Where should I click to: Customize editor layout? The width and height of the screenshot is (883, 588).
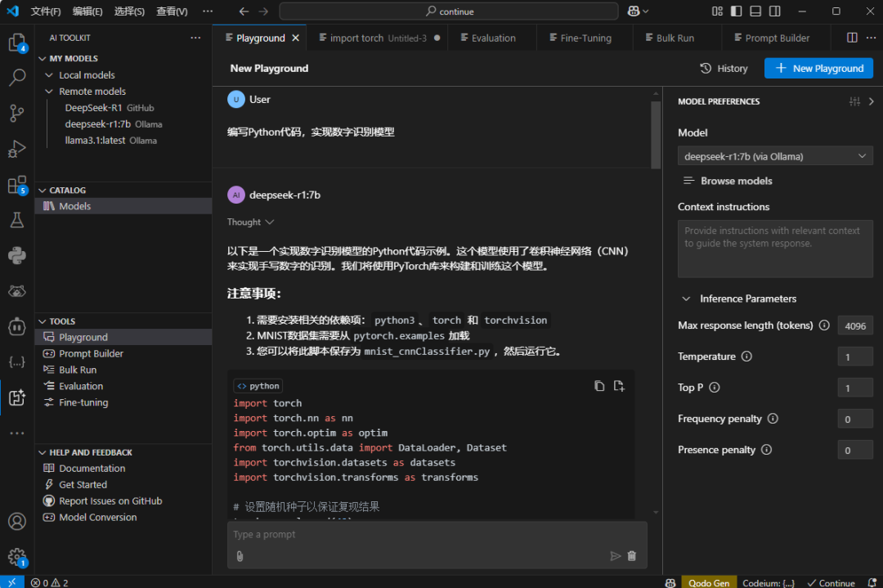click(717, 11)
